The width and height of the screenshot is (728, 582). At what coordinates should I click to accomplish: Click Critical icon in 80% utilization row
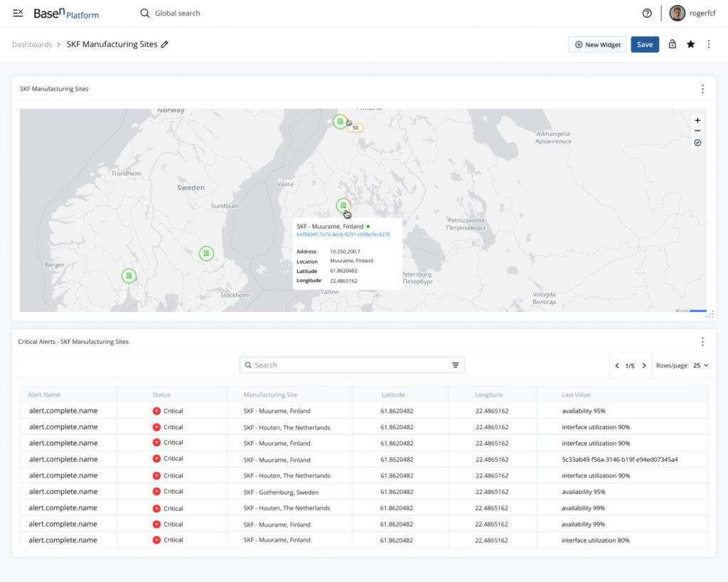pos(156,540)
